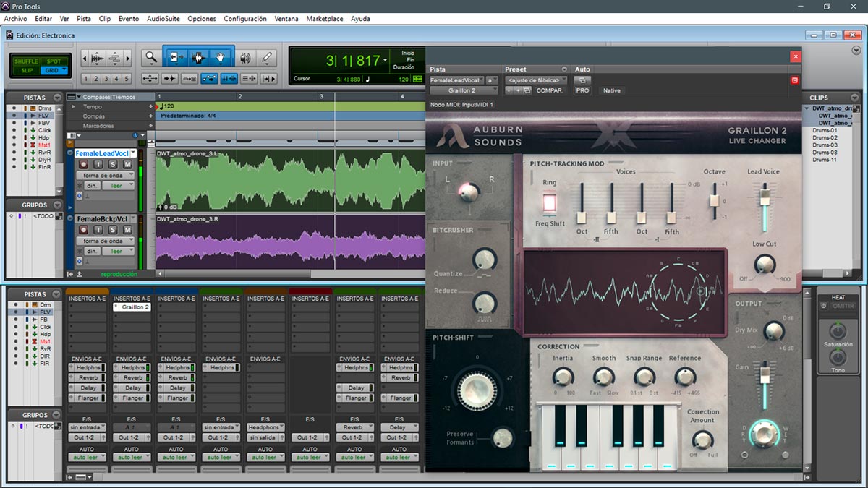Click the previous preset minus button
Image resolution: width=868 pixels, height=488 pixels.
(x=509, y=90)
